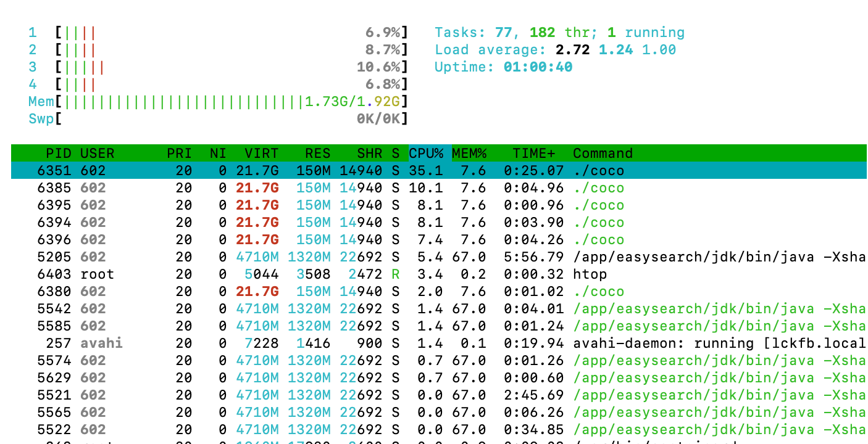Click the Mem usage bar
The height and width of the screenshot is (444, 868).
coord(218,101)
